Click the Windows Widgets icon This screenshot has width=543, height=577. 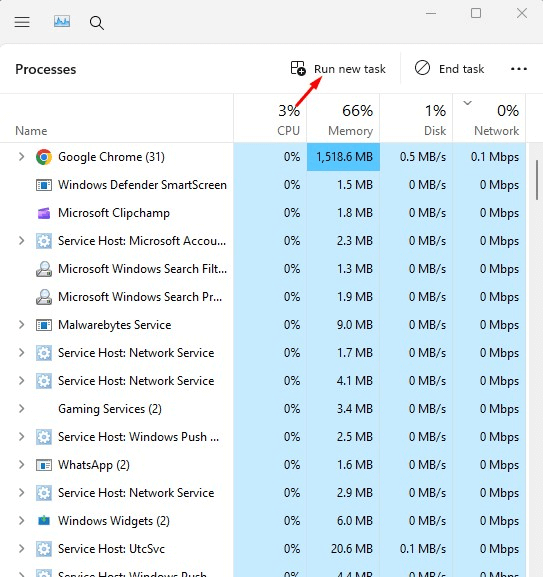pyautogui.click(x=44, y=521)
